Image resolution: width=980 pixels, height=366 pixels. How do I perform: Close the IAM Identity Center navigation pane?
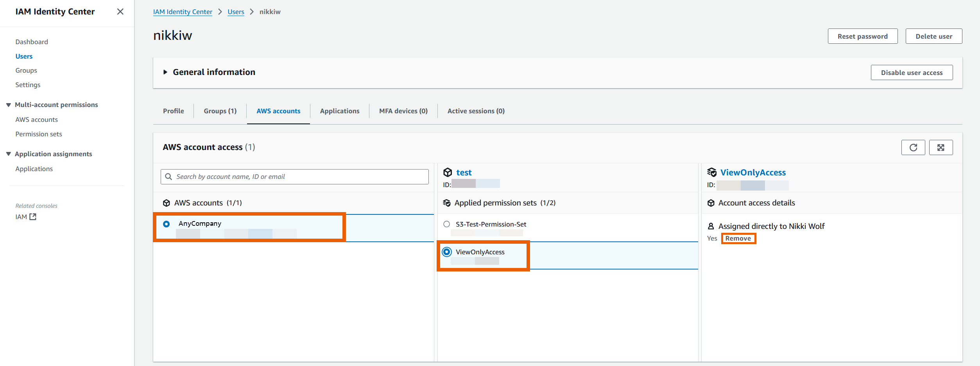click(120, 11)
